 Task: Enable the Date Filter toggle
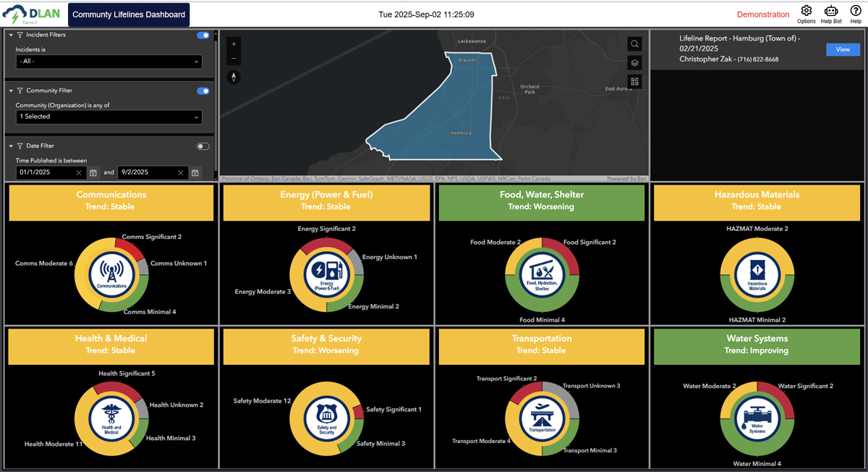(x=203, y=146)
